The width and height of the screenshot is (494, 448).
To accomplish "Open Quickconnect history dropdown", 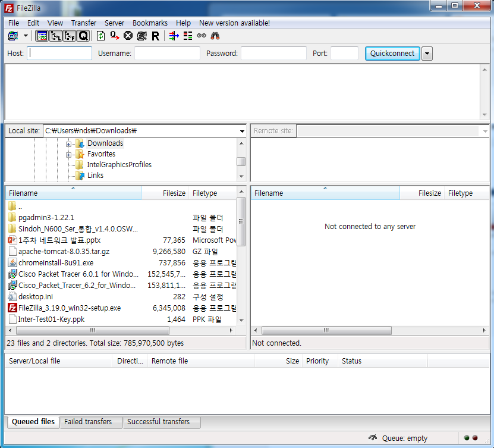I will (427, 54).
